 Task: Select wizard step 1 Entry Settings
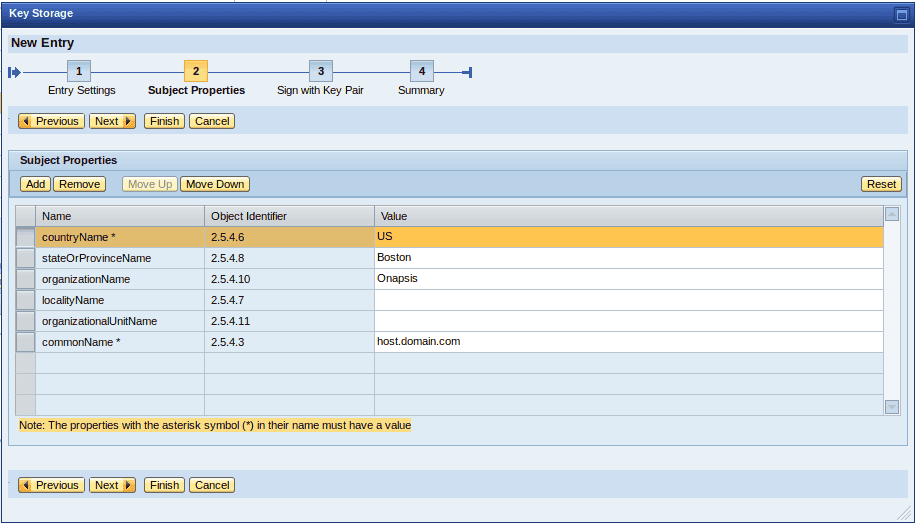[x=79, y=71]
